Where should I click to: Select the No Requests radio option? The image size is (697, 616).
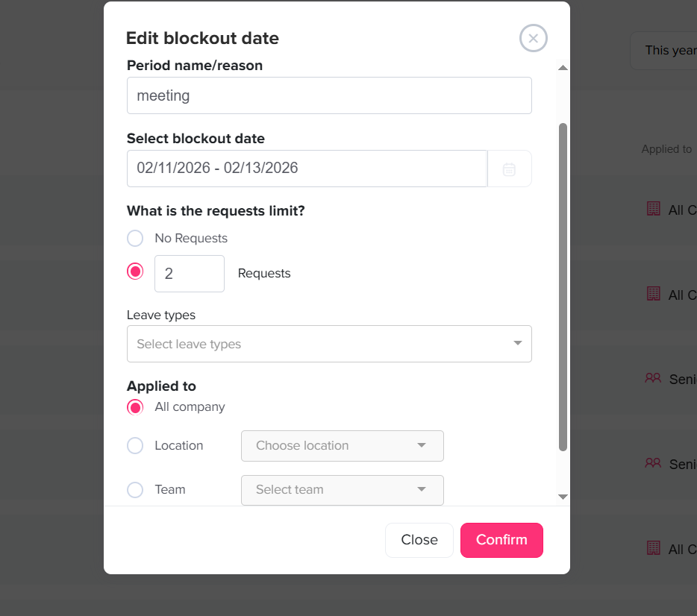pyautogui.click(x=135, y=239)
